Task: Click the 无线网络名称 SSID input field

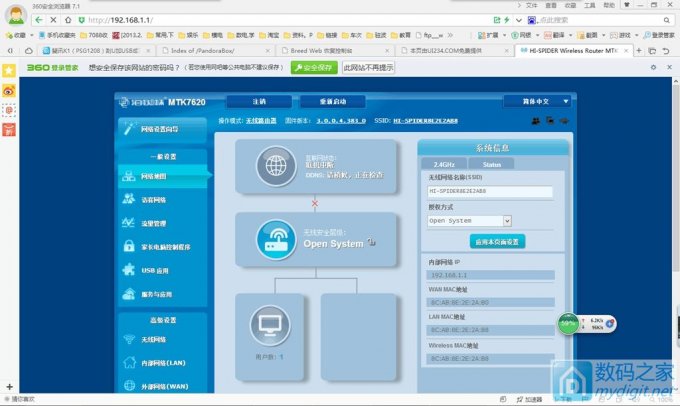Action: point(489,190)
